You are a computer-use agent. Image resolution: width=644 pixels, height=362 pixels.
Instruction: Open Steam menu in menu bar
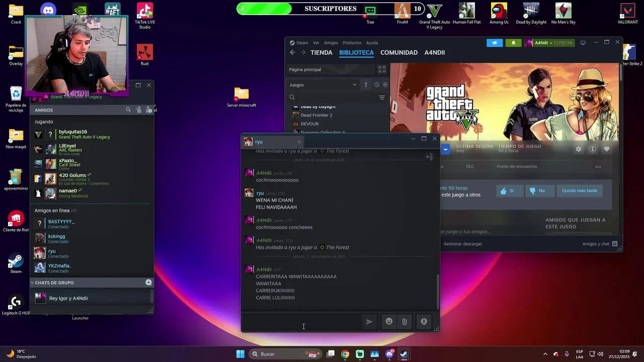click(x=302, y=43)
